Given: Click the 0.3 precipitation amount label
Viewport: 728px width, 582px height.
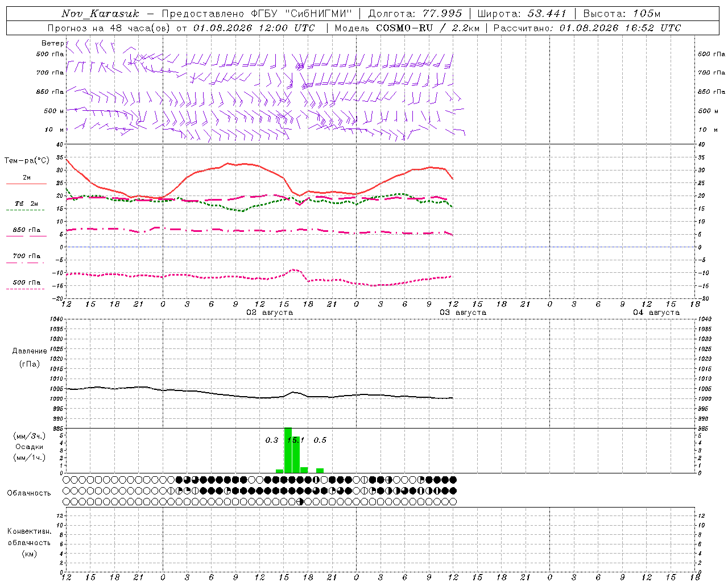Looking at the screenshot, I should pyautogui.click(x=272, y=440).
